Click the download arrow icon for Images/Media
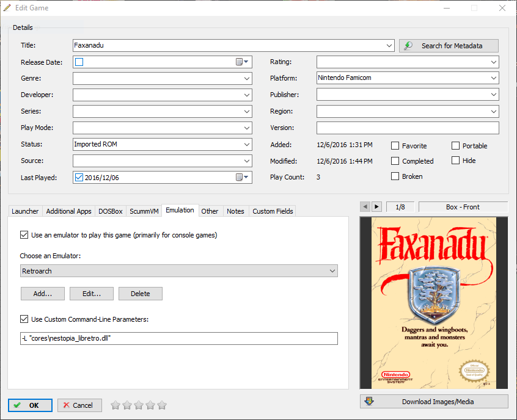 [369, 401]
